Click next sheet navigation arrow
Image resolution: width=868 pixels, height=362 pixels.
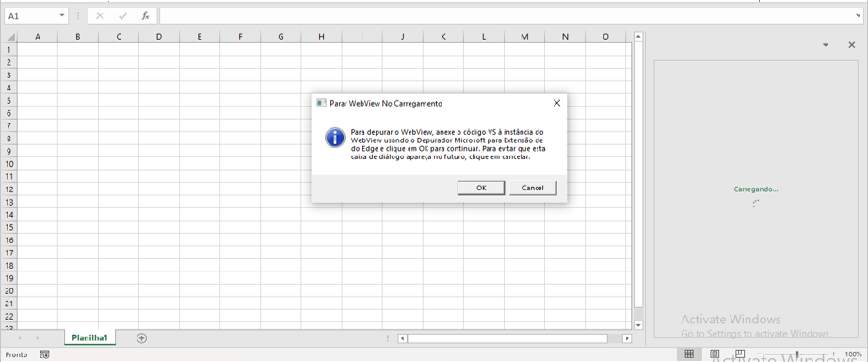pyautogui.click(x=38, y=337)
